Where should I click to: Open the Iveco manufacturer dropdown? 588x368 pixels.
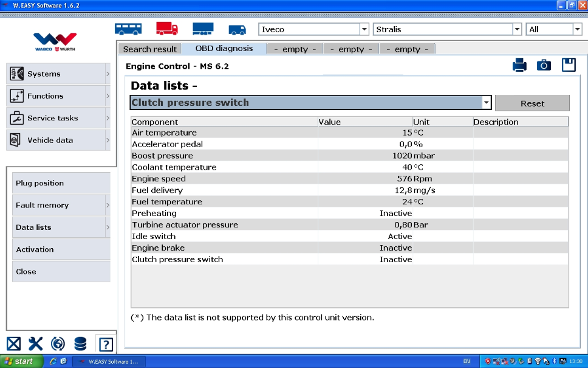coord(364,29)
